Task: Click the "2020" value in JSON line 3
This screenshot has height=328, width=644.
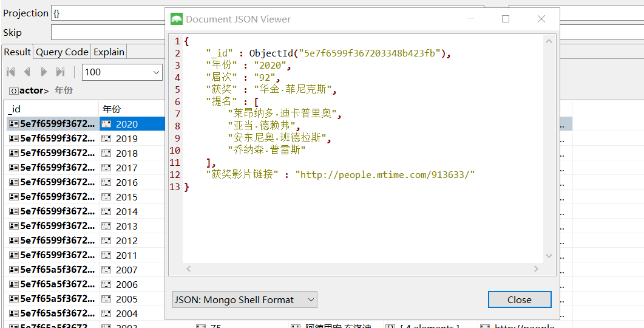Action: 270,66
